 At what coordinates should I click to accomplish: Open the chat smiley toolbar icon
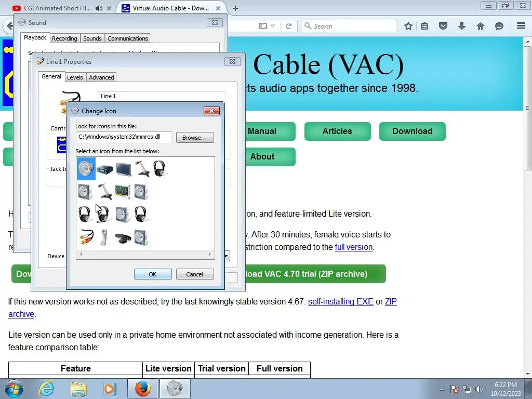tap(499, 26)
